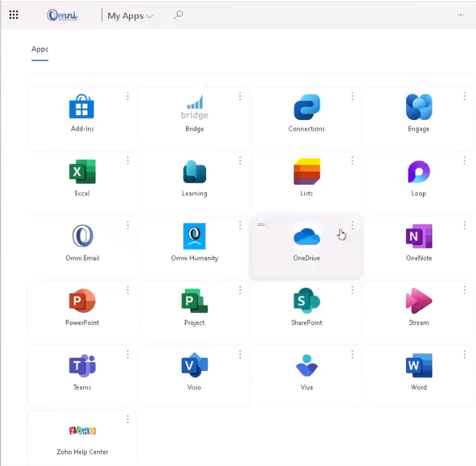
Task: Launch the Visio app icon
Action: [195, 365]
